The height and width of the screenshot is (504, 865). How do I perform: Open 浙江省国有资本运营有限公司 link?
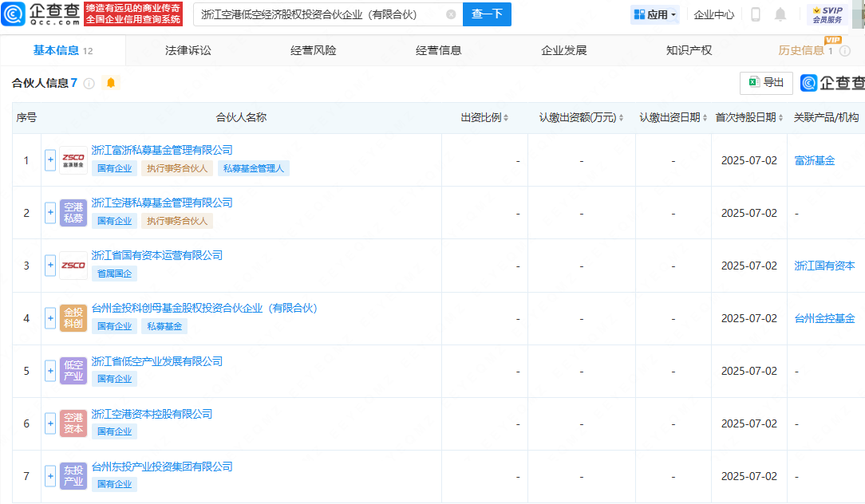(x=157, y=255)
